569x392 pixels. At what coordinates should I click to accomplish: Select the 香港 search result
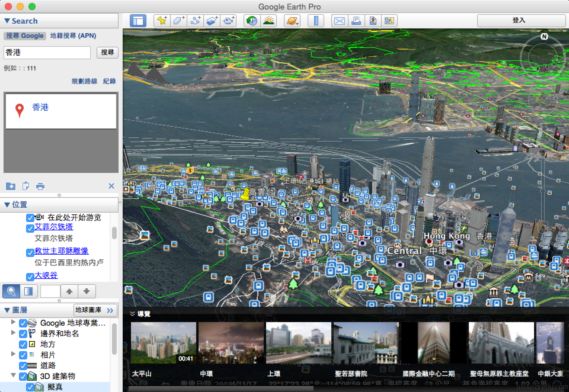coord(40,107)
